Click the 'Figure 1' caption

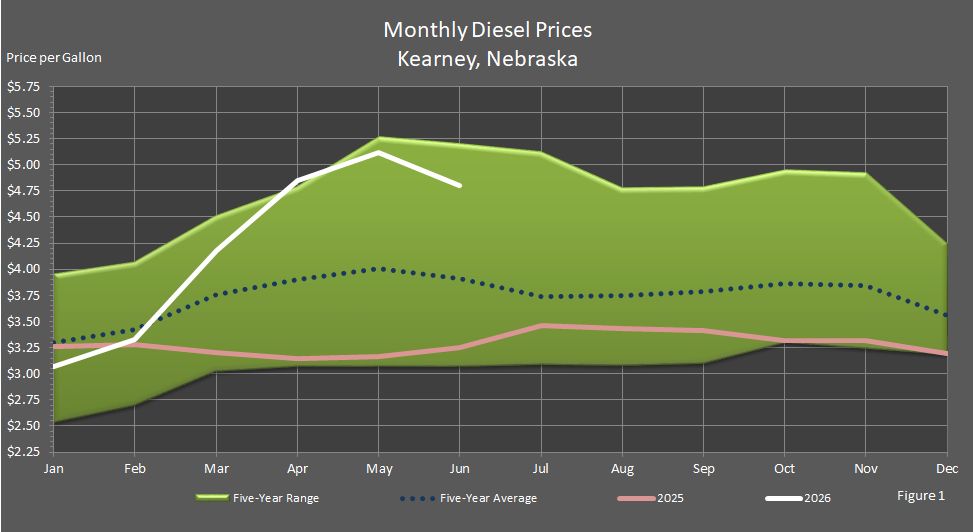pos(921,495)
